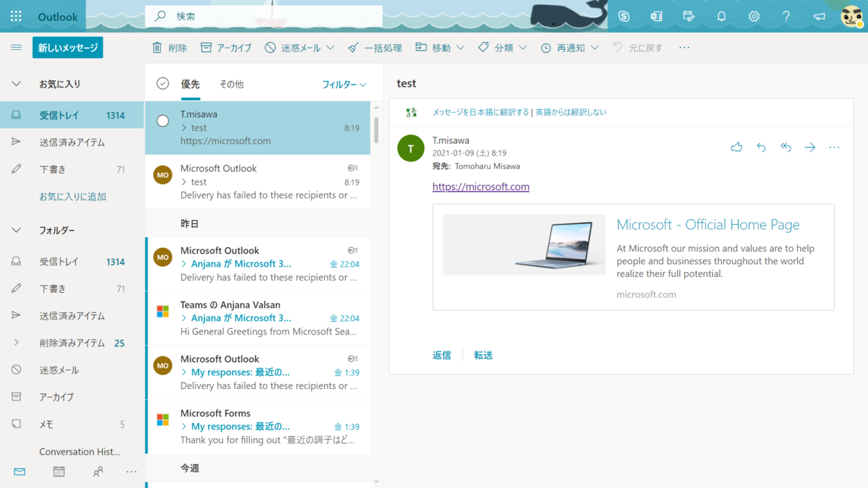
Task: Open the toolbar overflow ellipsis
Action: pyautogui.click(x=684, y=48)
